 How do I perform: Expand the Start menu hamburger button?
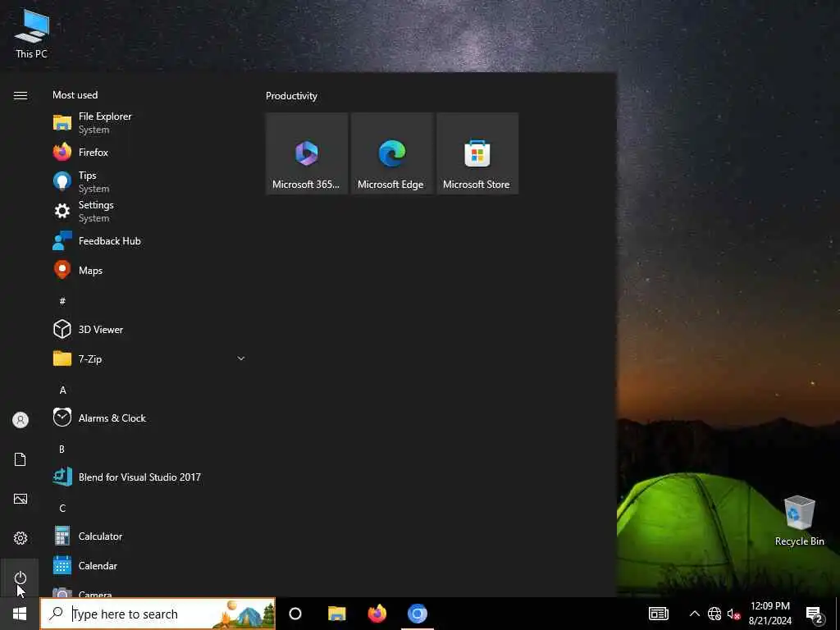pyautogui.click(x=21, y=95)
